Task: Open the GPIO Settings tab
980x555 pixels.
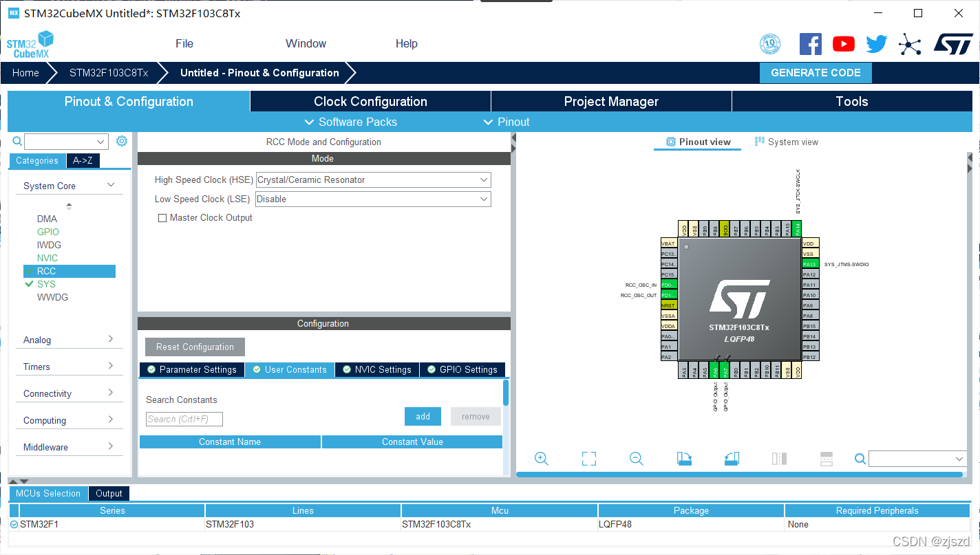Action: pyautogui.click(x=462, y=369)
